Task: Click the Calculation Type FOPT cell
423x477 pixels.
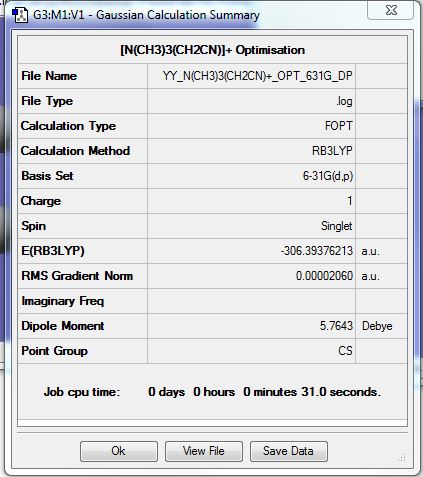Action: [251, 126]
